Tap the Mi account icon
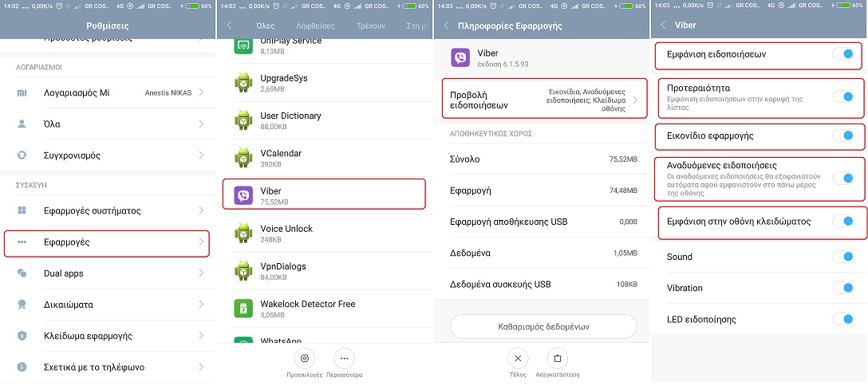Viewport: 868px width, 385px height. [x=22, y=93]
